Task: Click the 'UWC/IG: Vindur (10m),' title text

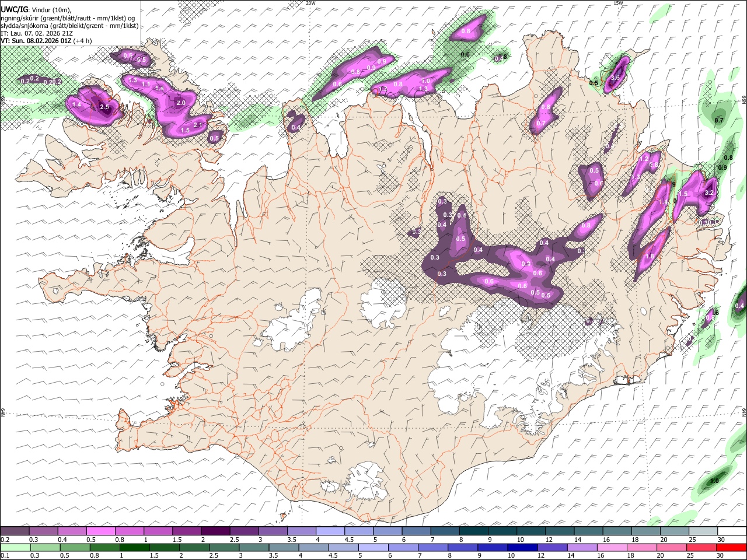Action: pos(36,10)
